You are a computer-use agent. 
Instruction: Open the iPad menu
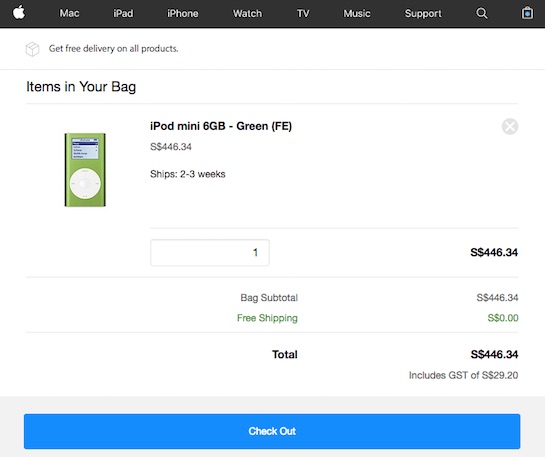pyautogui.click(x=123, y=13)
